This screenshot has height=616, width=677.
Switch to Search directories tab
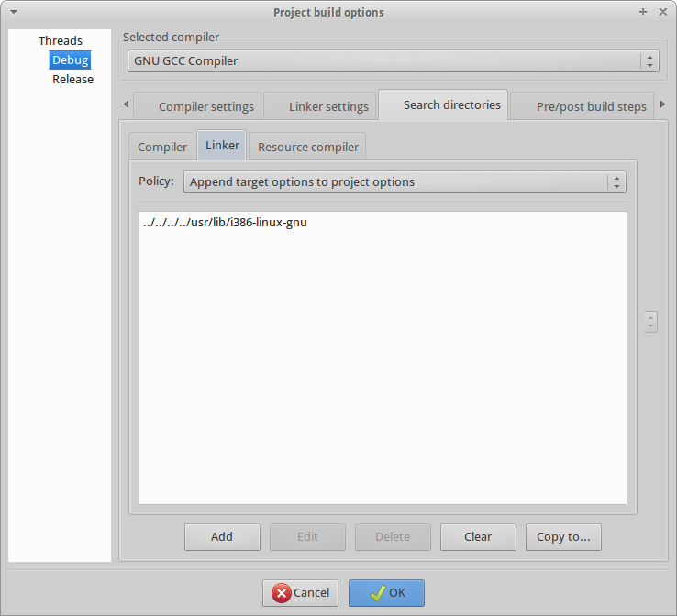coord(443,104)
